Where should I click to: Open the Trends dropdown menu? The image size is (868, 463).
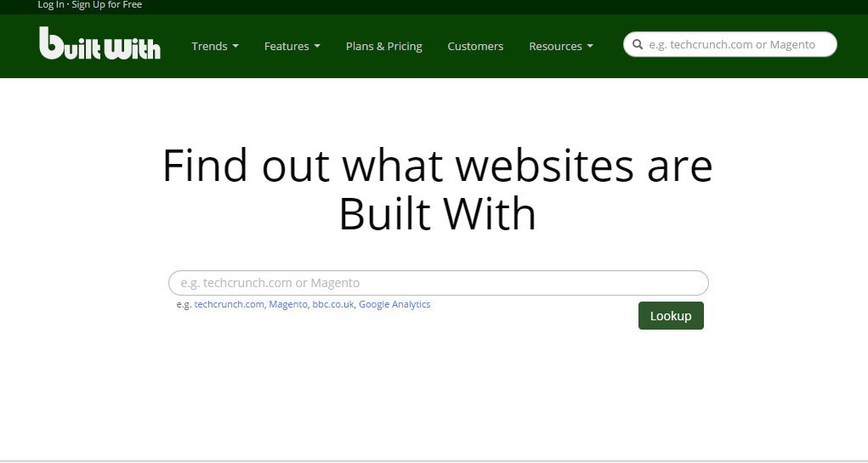215,46
